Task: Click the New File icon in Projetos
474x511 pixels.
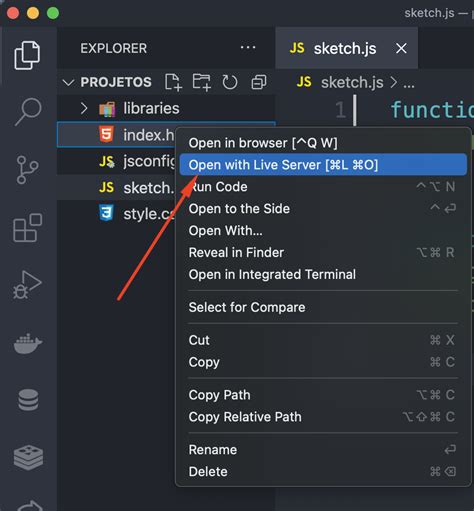Action: (x=173, y=82)
